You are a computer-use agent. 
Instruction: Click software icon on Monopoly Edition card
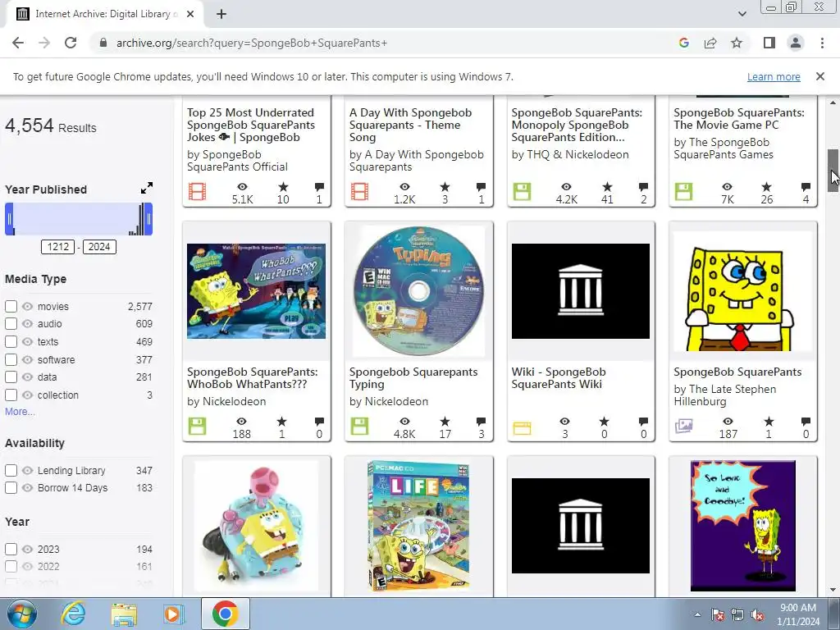coord(522,191)
